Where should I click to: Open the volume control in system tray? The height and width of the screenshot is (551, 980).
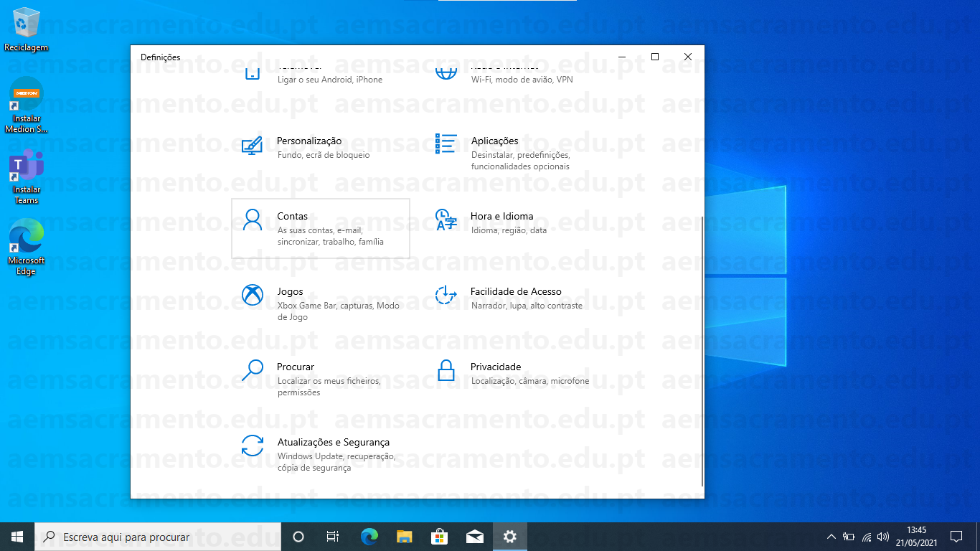882,537
